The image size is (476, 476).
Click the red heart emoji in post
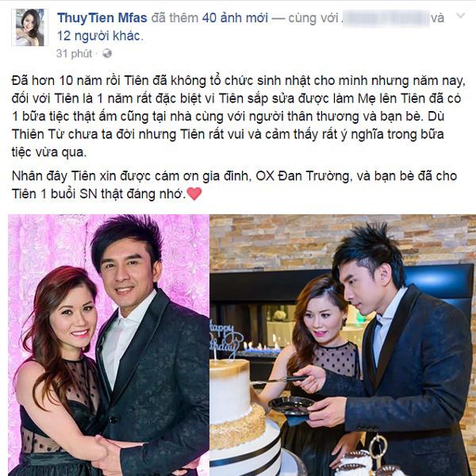coord(194,194)
